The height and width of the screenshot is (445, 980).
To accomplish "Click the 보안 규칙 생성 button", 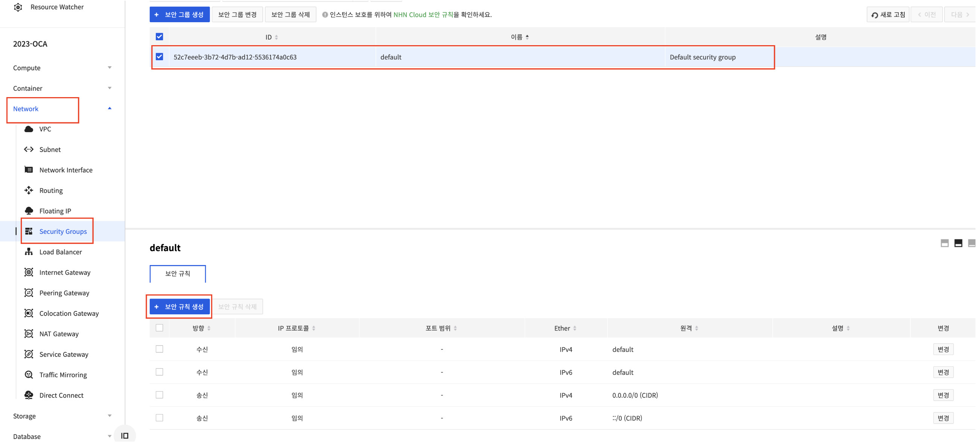I will pyautogui.click(x=180, y=307).
